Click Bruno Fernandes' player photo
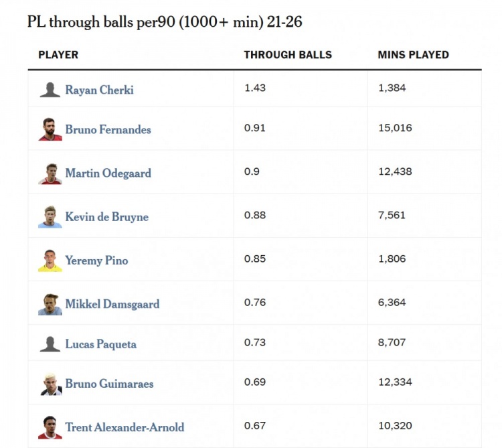Image resolution: width=502 pixels, height=448 pixels. [50, 129]
